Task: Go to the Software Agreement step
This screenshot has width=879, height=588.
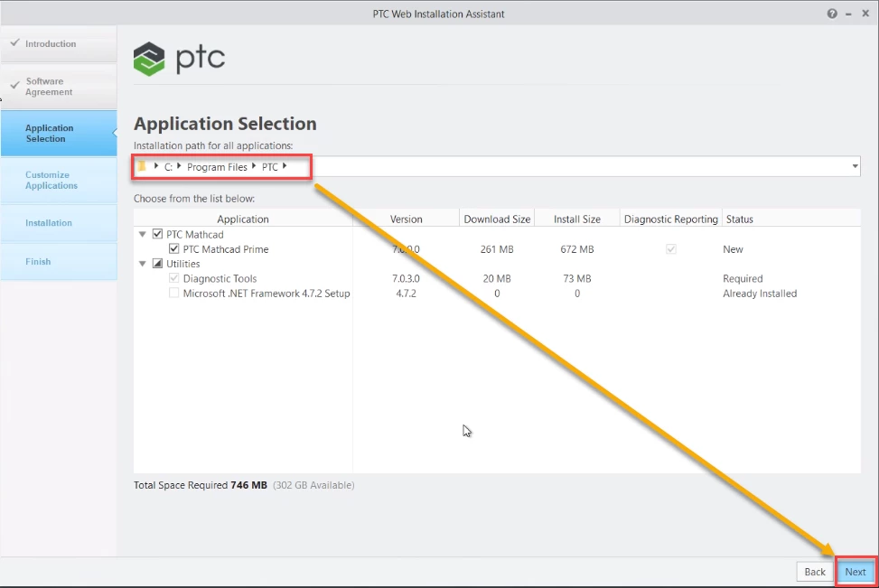Action: click(59, 87)
